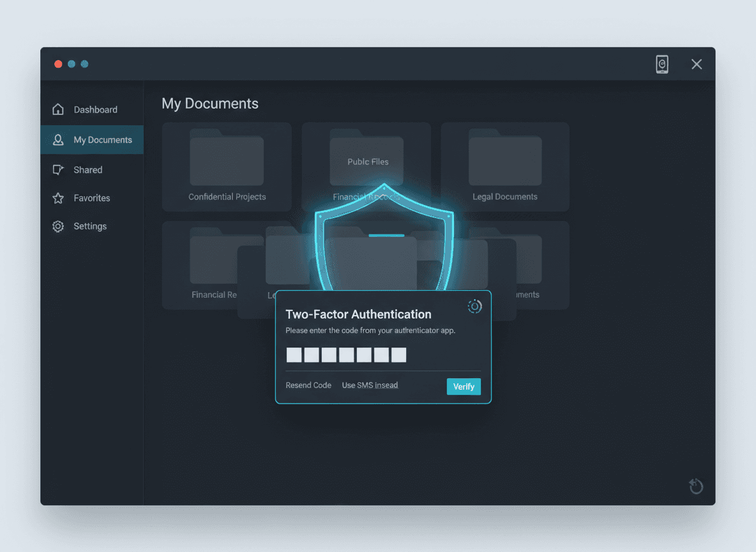Image resolution: width=756 pixels, height=552 pixels.
Task: Click the Dashboard home icon
Action: 57,109
